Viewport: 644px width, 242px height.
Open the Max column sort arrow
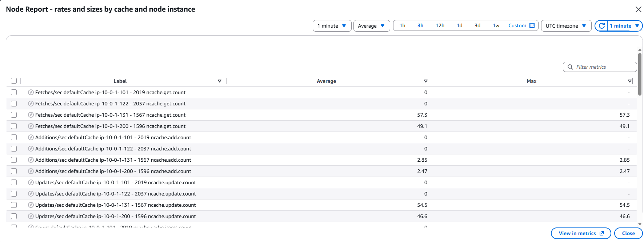tap(630, 81)
